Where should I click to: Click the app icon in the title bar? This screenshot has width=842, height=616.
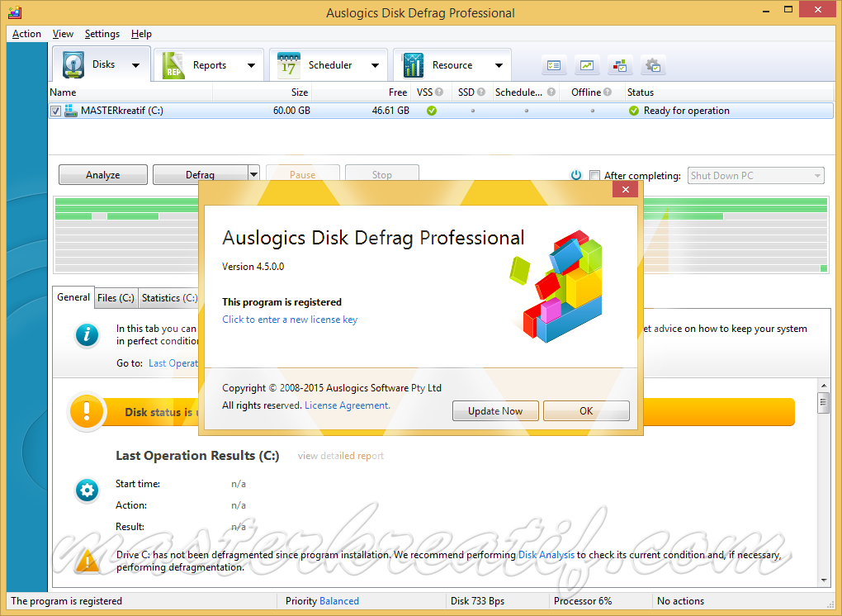tap(15, 12)
